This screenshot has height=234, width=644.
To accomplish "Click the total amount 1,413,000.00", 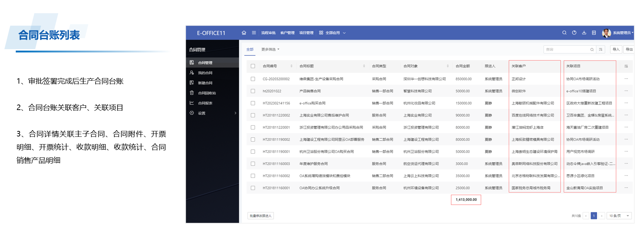I will [x=466, y=200].
